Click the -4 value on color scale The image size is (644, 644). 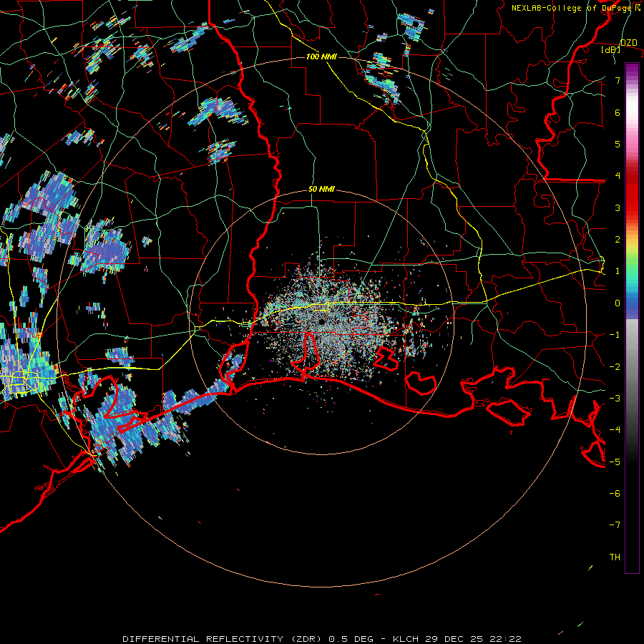(x=615, y=430)
